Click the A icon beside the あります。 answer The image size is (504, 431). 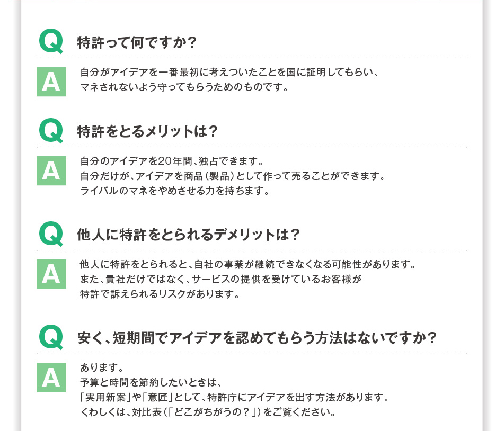coord(51,378)
